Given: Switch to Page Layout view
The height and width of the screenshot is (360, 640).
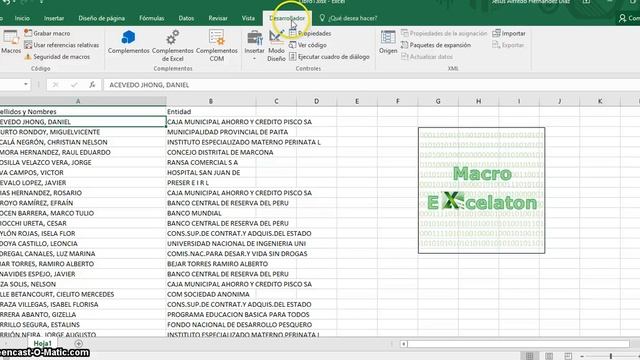Looking at the screenshot, I should coord(549,356).
